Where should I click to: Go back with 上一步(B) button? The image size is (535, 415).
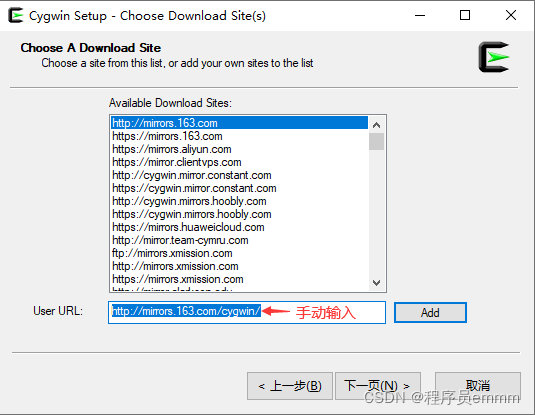click(x=290, y=386)
